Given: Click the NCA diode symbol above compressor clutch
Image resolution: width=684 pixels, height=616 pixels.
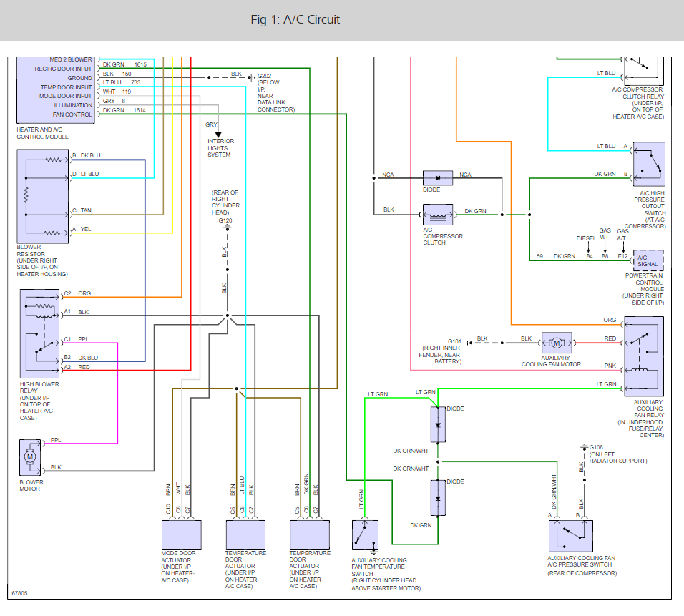Looking at the screenshot, I should (x=438, y=178).
